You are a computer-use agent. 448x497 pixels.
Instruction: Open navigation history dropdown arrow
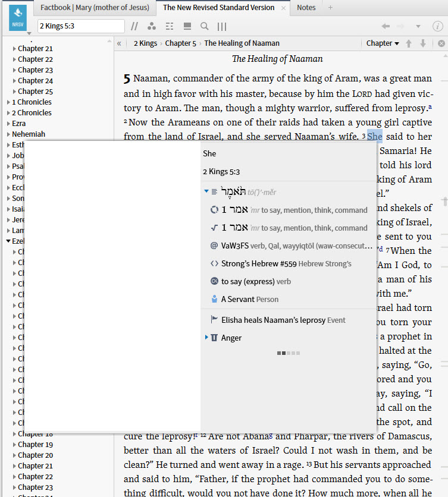(x=418, y=27)
